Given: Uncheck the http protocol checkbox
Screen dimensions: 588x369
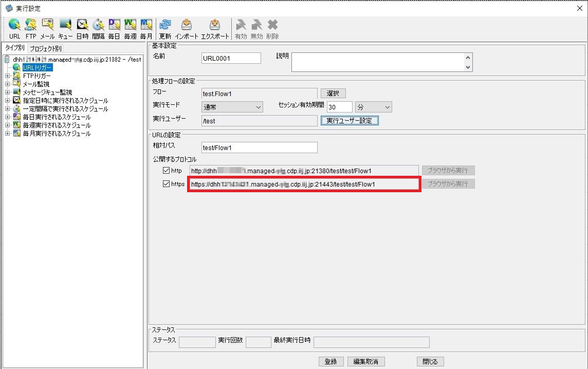Looking at the screenshot, I should [x=166, y=171].
